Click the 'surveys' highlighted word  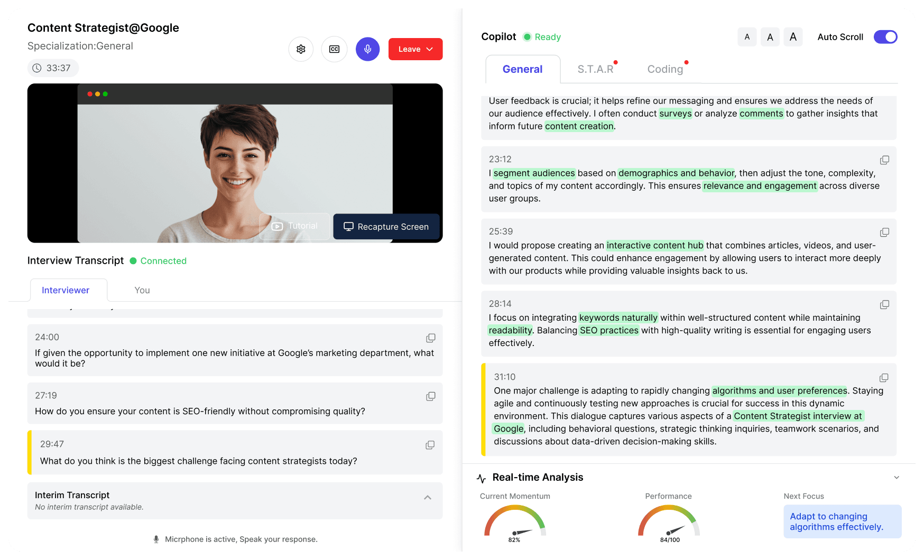(x=676, y=114)
